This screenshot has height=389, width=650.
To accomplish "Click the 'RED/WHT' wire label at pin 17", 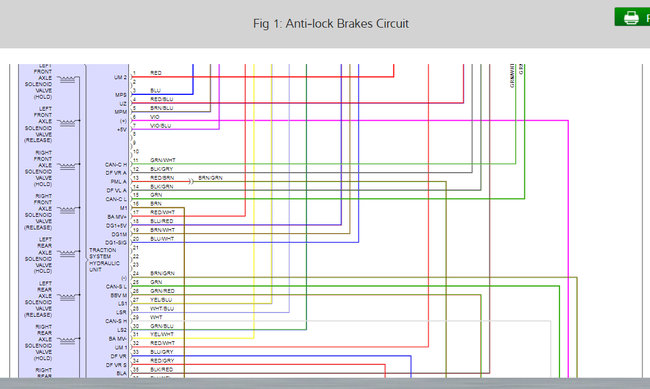I will pyautogui.click(x=162, y=212).
